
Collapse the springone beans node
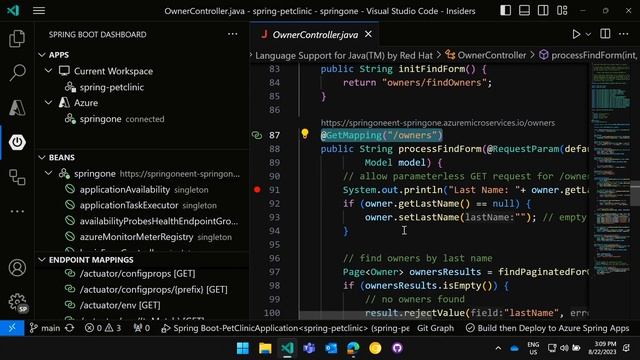click(x=49, y=173)
